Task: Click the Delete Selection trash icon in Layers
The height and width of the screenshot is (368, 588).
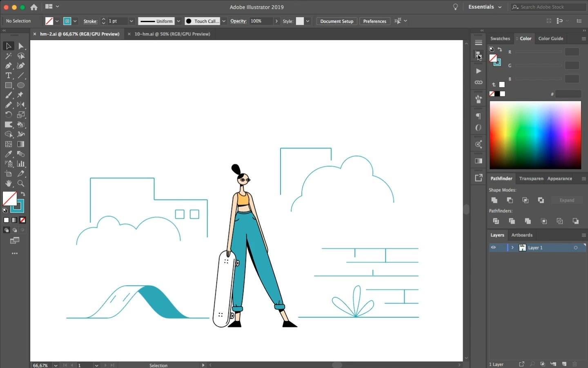Action: click(x=575, y=364)
